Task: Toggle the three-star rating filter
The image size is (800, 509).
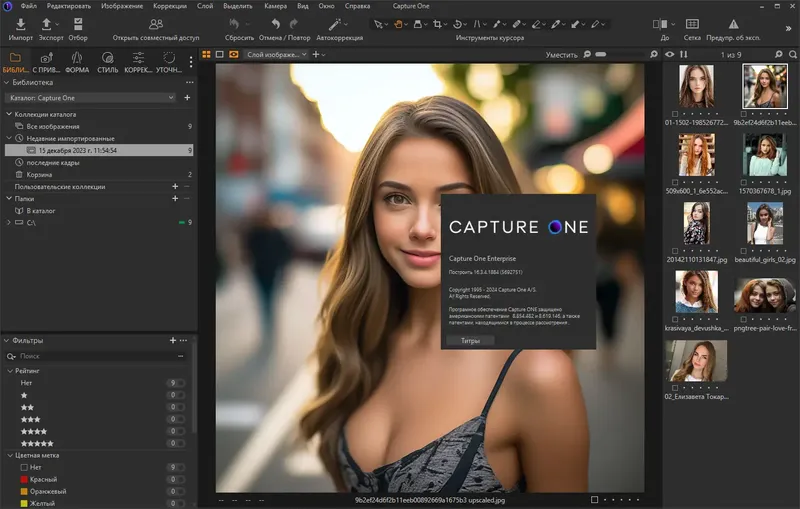Action: tap(32, 419)
